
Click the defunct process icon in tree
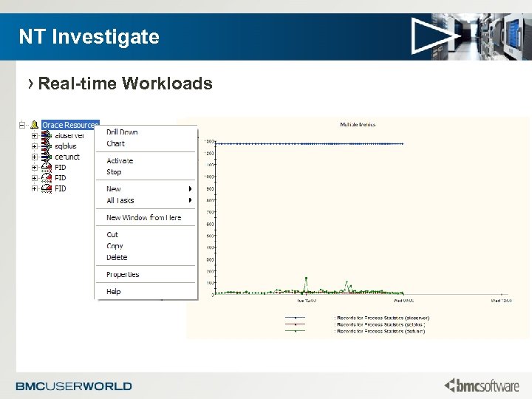tap(47, 157)
